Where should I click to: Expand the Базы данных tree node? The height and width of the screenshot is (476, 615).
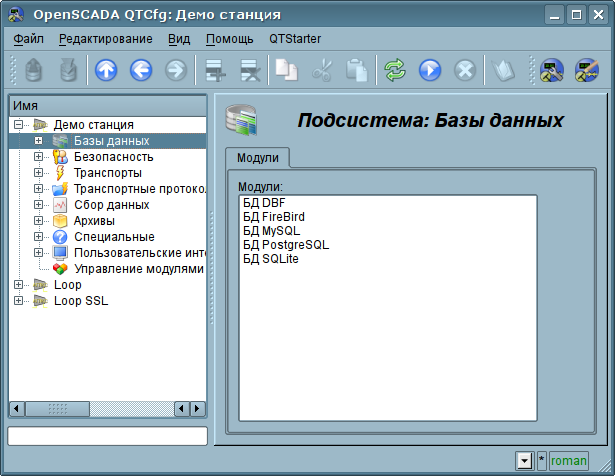38,141
